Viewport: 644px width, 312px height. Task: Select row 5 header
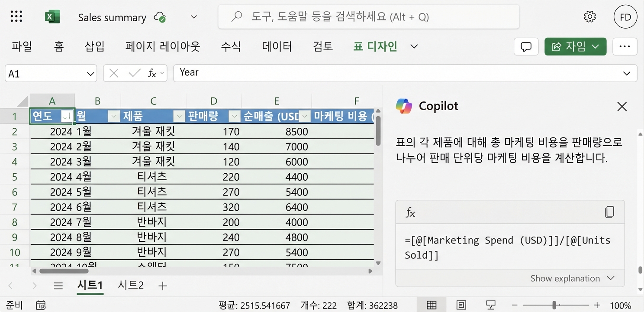15,177
